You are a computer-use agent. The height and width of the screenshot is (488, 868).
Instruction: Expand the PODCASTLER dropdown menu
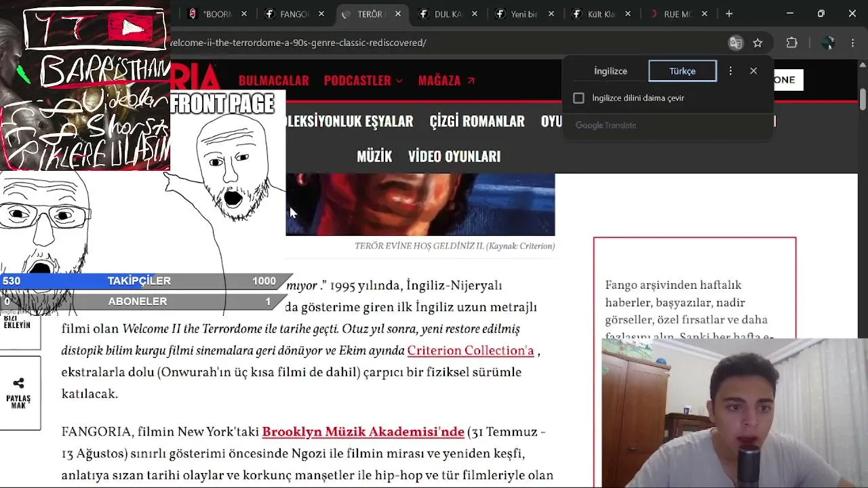tap(363, 81)
